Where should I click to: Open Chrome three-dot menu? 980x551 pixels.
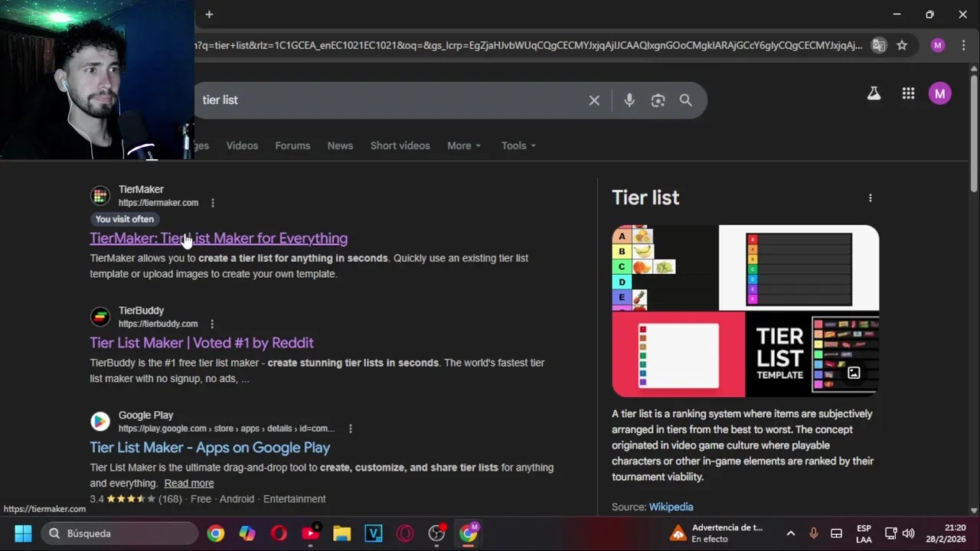pyautogui.click(x=963, y=45)
